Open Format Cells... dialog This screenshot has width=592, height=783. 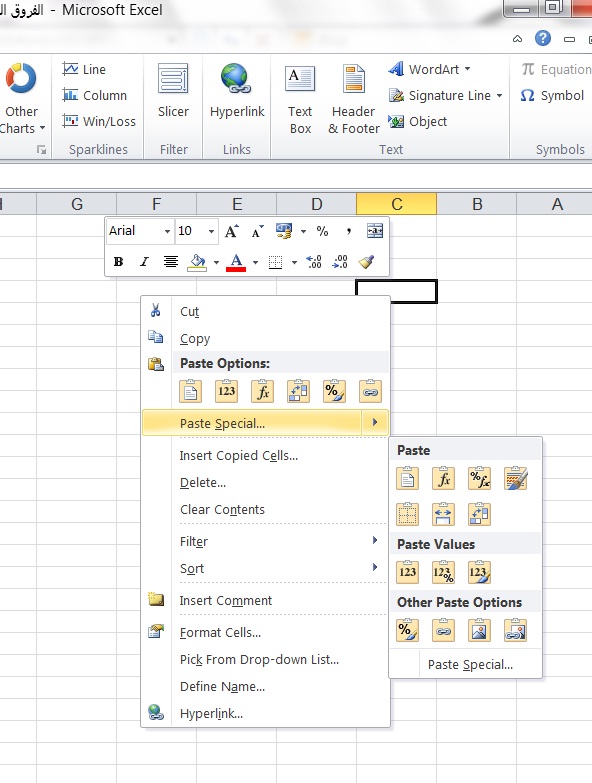pos(266,632)
